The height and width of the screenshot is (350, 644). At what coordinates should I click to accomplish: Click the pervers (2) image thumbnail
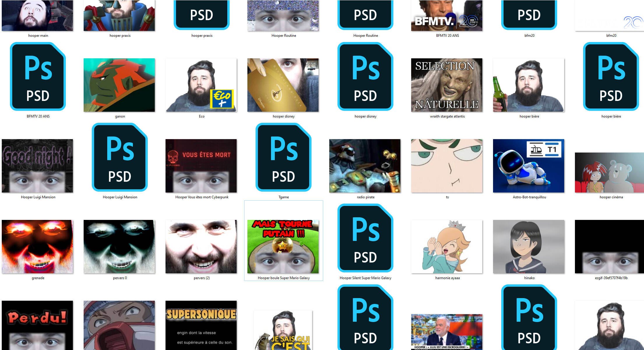[x=201, y=246]
